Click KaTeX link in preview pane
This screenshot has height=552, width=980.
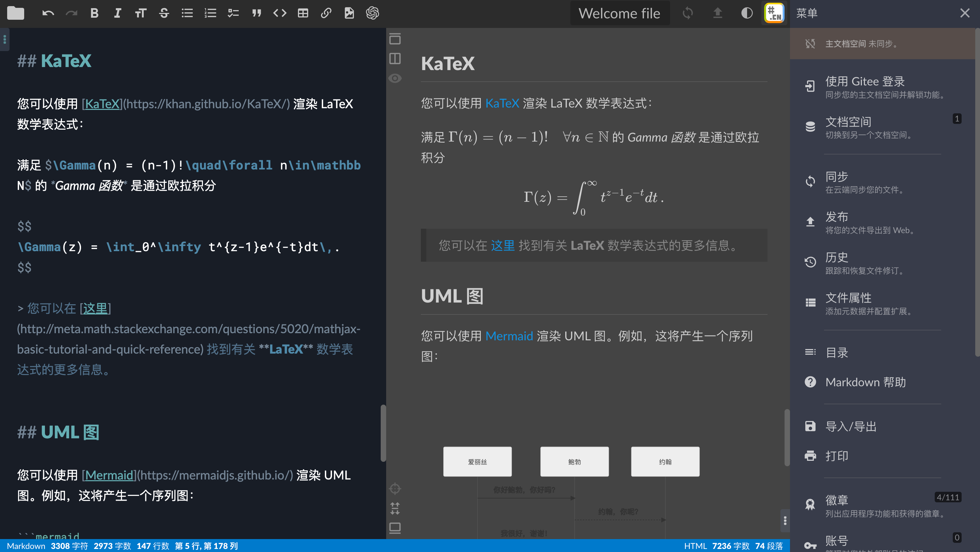[502, 103]
